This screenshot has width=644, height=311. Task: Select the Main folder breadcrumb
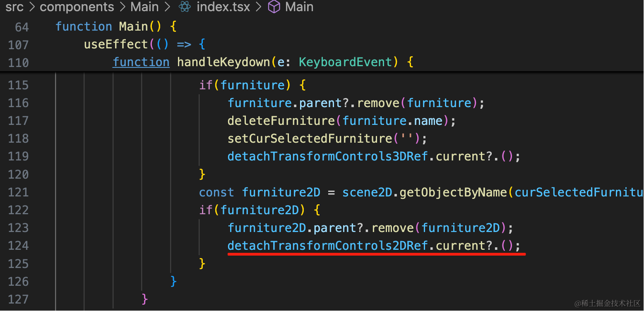coord(144,7)
